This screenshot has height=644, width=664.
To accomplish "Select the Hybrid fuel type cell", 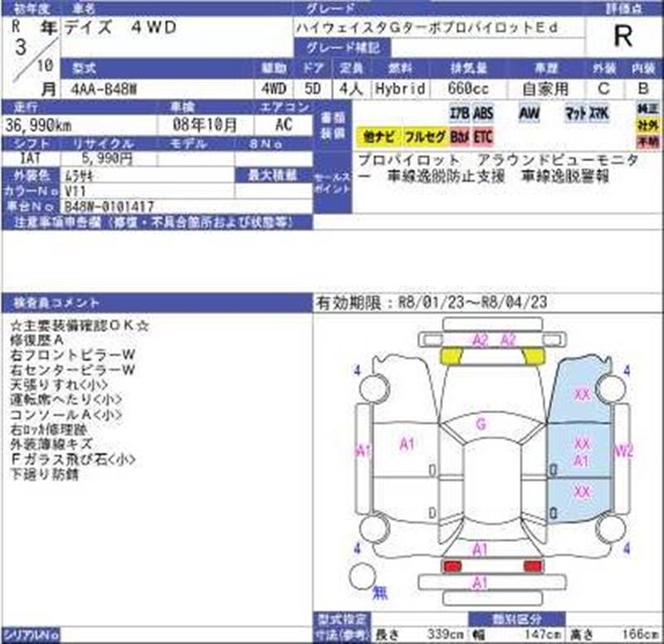I will click(x=400, y=89).
